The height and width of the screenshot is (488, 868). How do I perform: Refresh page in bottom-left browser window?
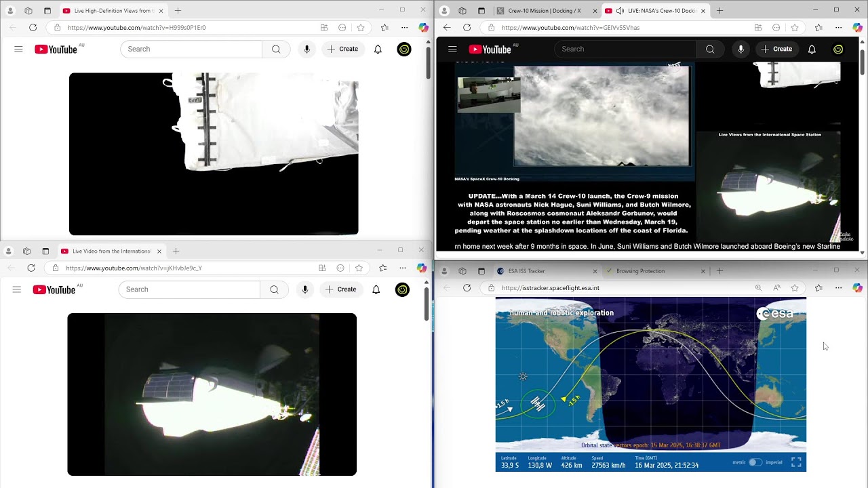[31, 268]
